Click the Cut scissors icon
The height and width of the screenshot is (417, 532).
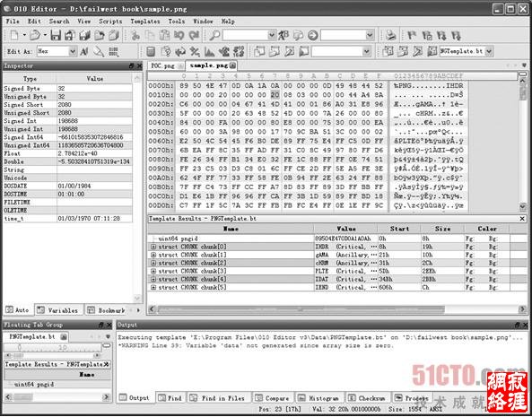tap(135, 35)
